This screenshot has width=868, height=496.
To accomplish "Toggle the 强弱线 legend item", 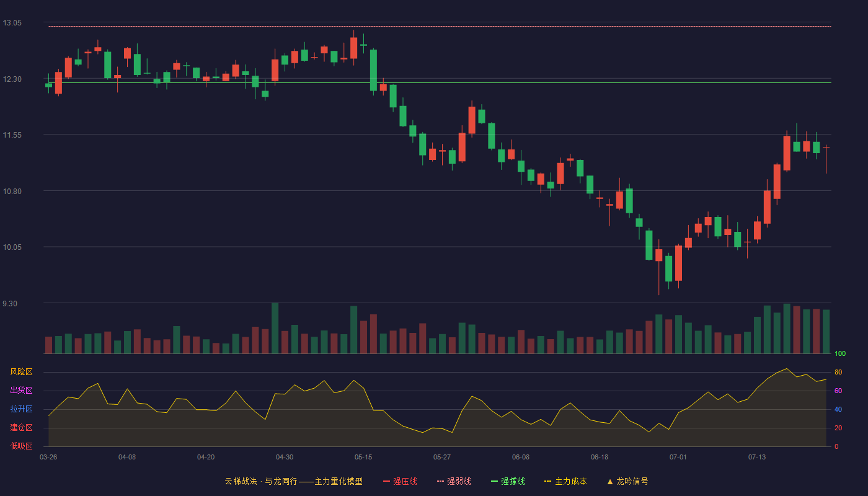I will pos(454,481).
